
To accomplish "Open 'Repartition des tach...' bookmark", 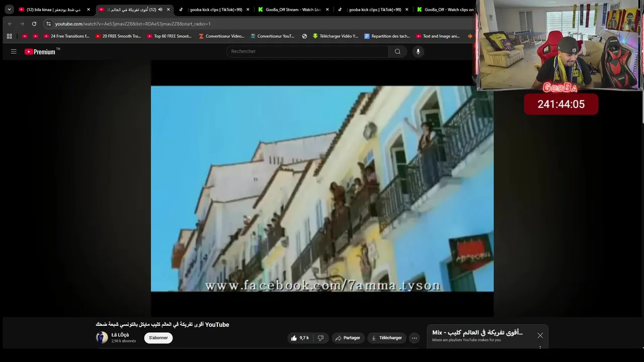I will [x=387, y=36].
